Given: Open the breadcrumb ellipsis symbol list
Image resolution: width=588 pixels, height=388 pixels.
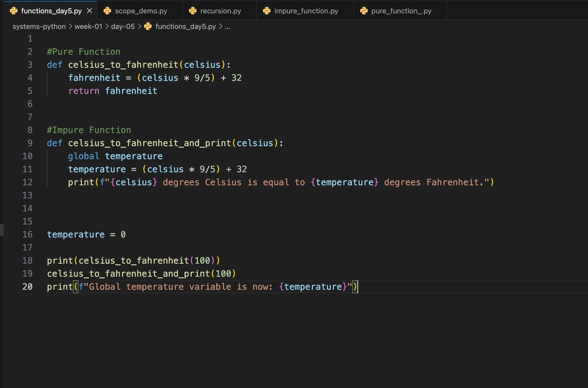Looking at the screenshot, I should click(x=227, y=26).
